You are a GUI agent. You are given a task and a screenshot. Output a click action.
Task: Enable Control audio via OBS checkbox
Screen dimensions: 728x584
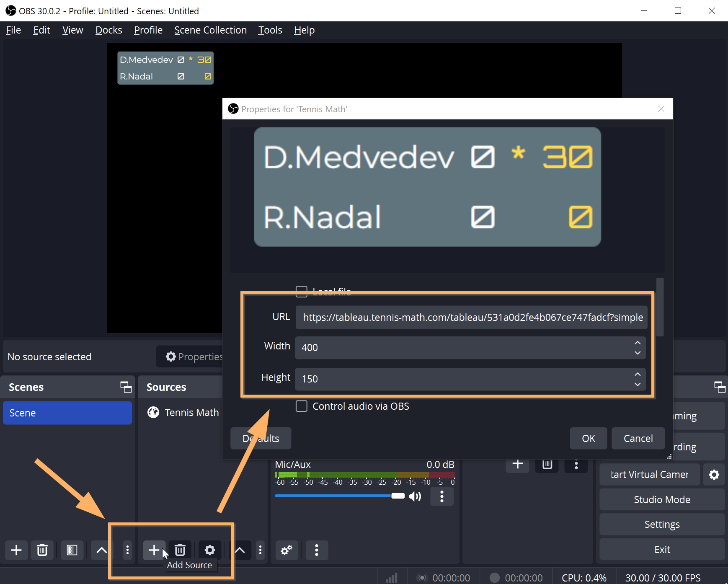pos(302,406)
